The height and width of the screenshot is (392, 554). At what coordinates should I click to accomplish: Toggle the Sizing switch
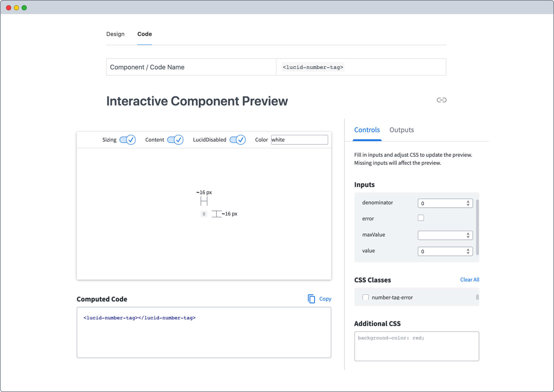click(x=127, y=140)
